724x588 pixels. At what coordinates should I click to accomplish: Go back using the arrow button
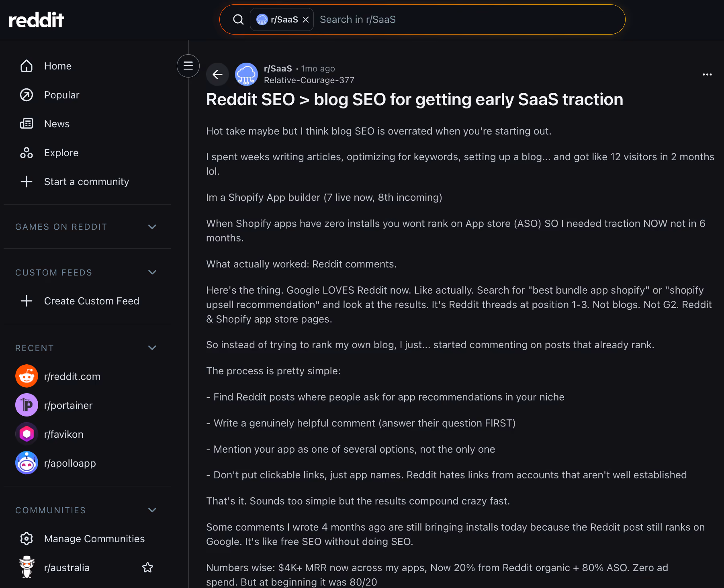217,74
